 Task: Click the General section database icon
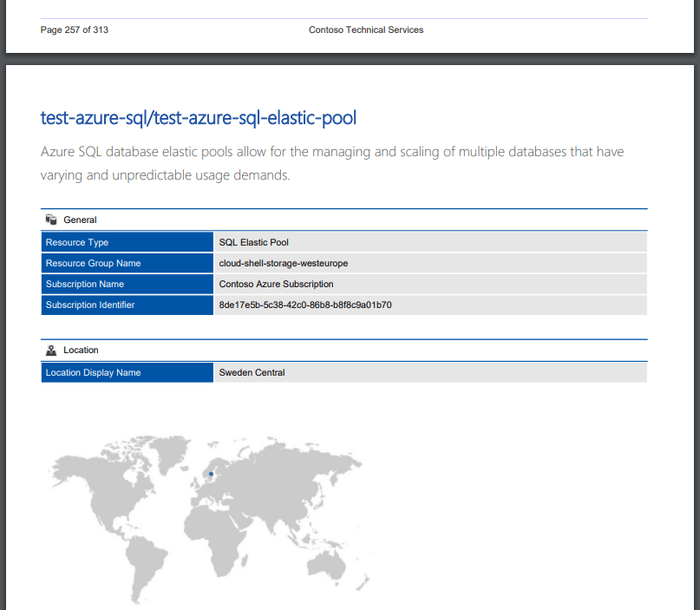[51, 220]
